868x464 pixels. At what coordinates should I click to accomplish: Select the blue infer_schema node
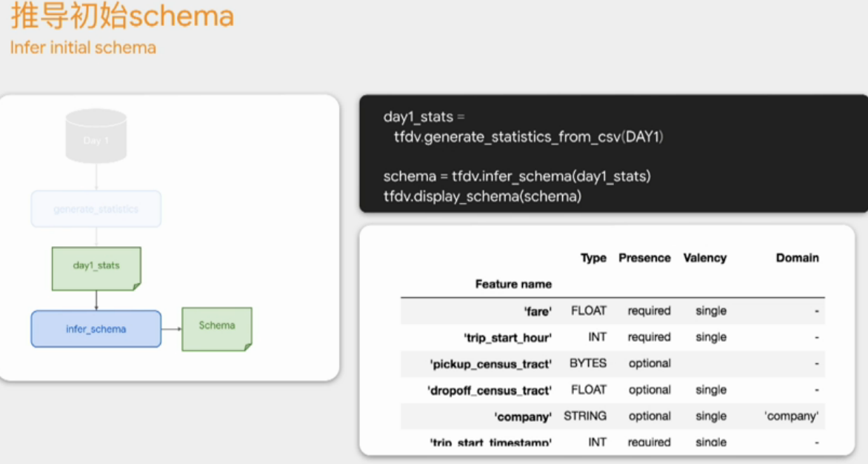96,329
